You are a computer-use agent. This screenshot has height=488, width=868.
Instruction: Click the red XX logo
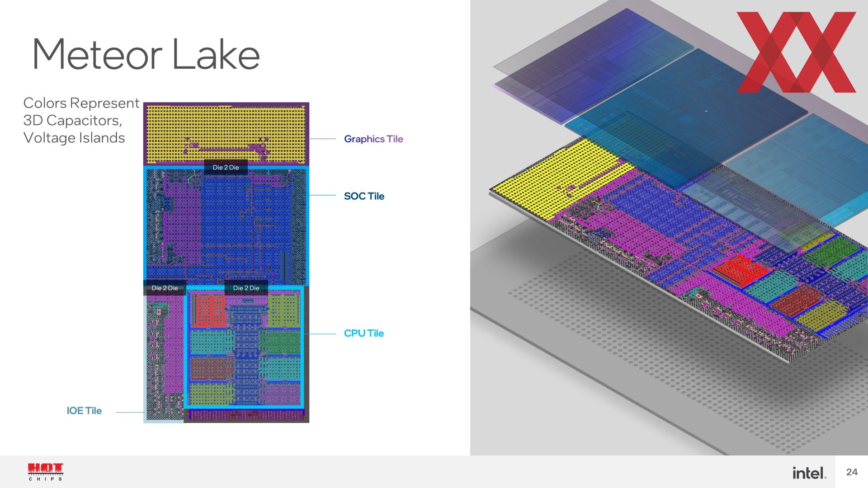click(797, 52)
